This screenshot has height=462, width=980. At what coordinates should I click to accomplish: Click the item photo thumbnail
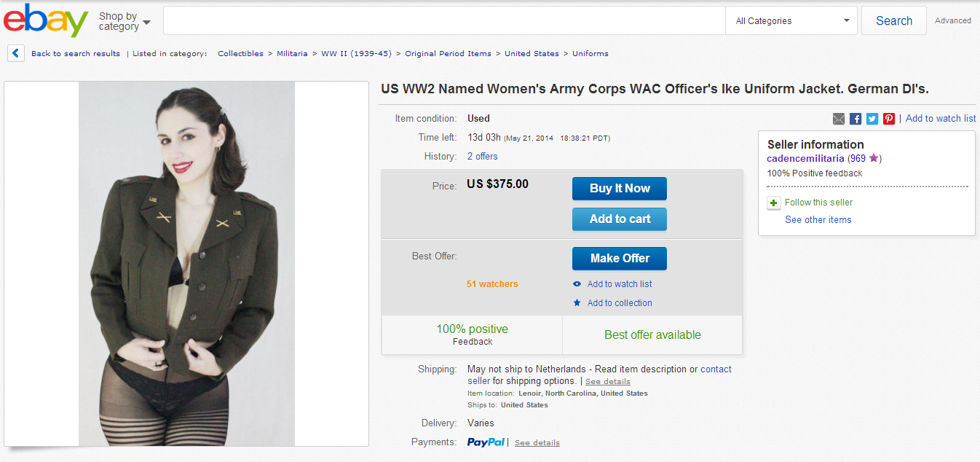[x=186, y=263]
